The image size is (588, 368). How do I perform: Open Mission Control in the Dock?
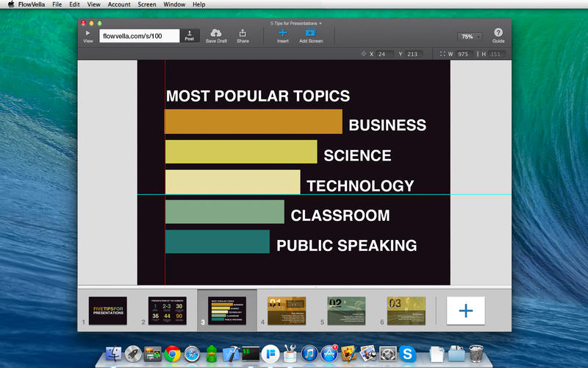click(x=152, y=354)
